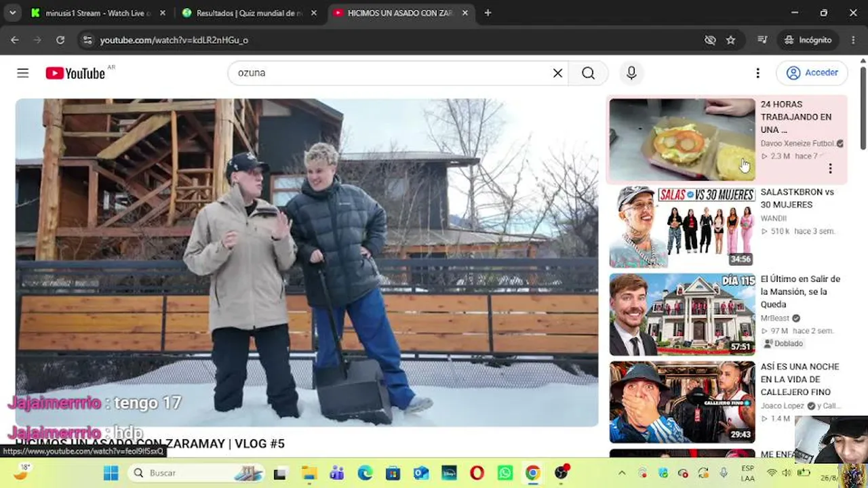Submit search with the magnifier button

click(588, 73)
